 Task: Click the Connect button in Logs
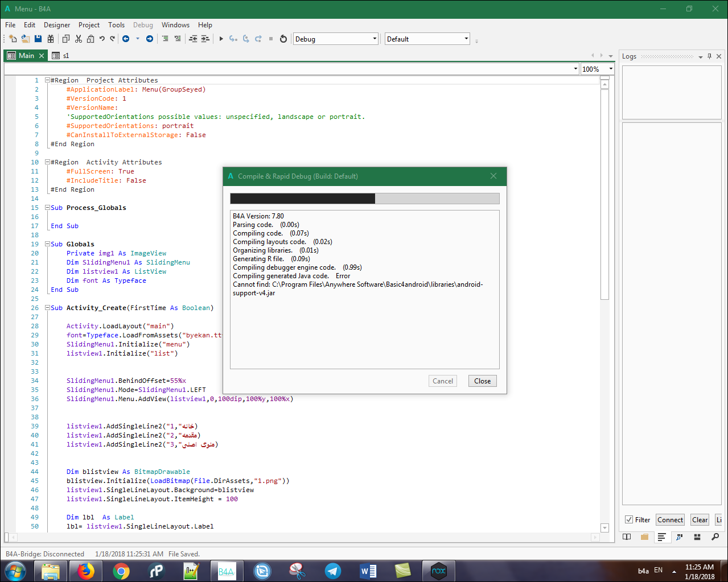(x=670, y=519)
